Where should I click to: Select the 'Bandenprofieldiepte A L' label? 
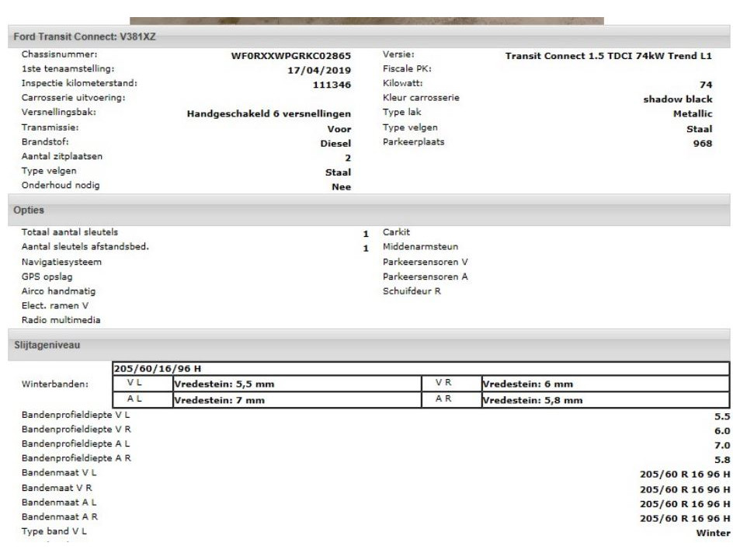tap(75, 443)
